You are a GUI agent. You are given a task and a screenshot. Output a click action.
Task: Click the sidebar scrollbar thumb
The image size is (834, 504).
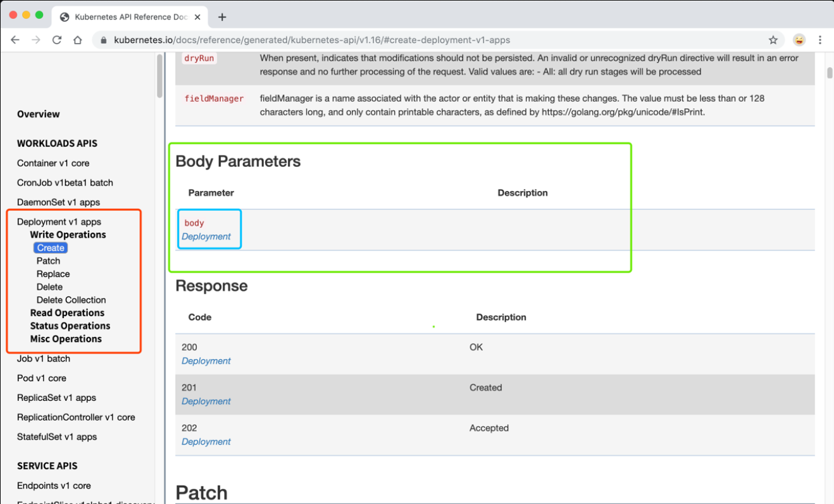159,76
